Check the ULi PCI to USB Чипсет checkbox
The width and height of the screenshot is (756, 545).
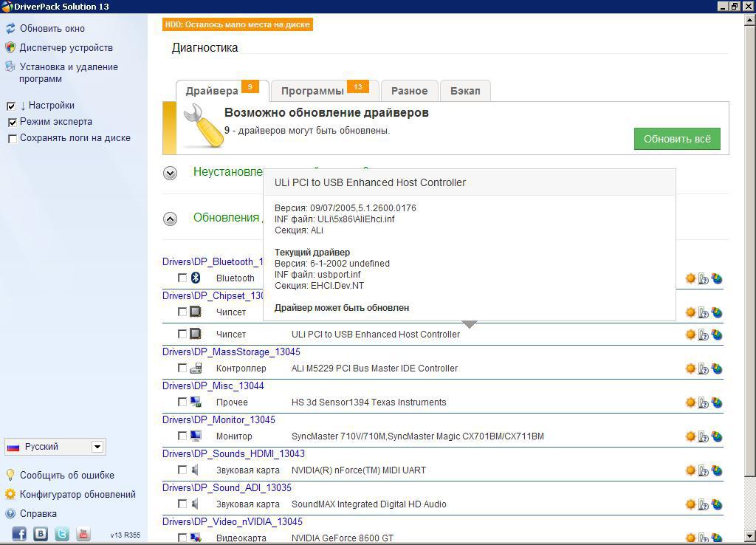pyautogui.click(x=182, y=334)
